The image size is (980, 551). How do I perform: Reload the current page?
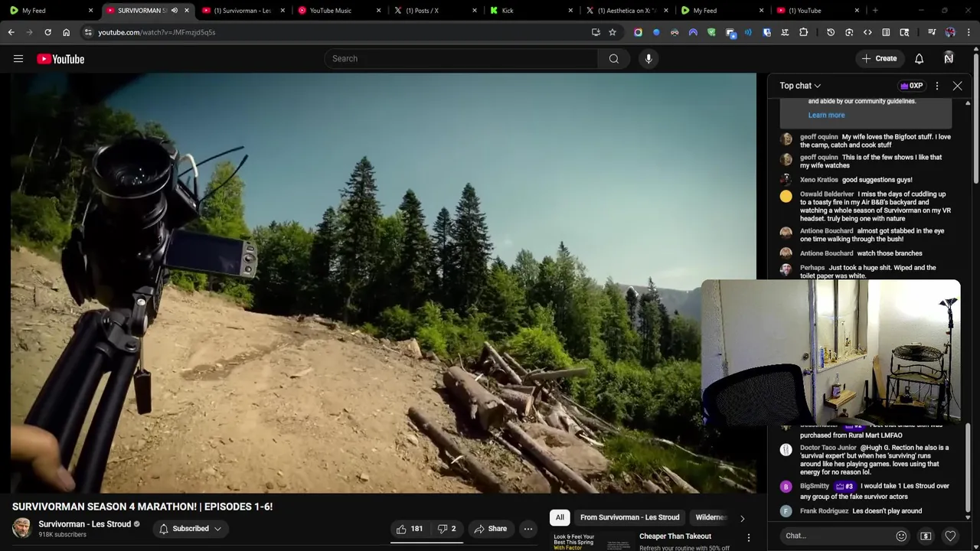point(47,32)
